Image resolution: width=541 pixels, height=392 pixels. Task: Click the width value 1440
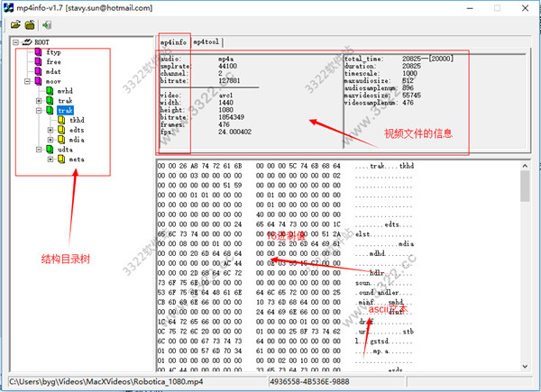[225, 103]
